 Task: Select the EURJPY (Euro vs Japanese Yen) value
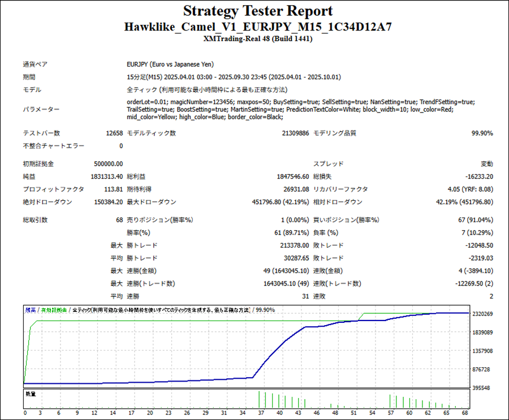coord(170,64)
